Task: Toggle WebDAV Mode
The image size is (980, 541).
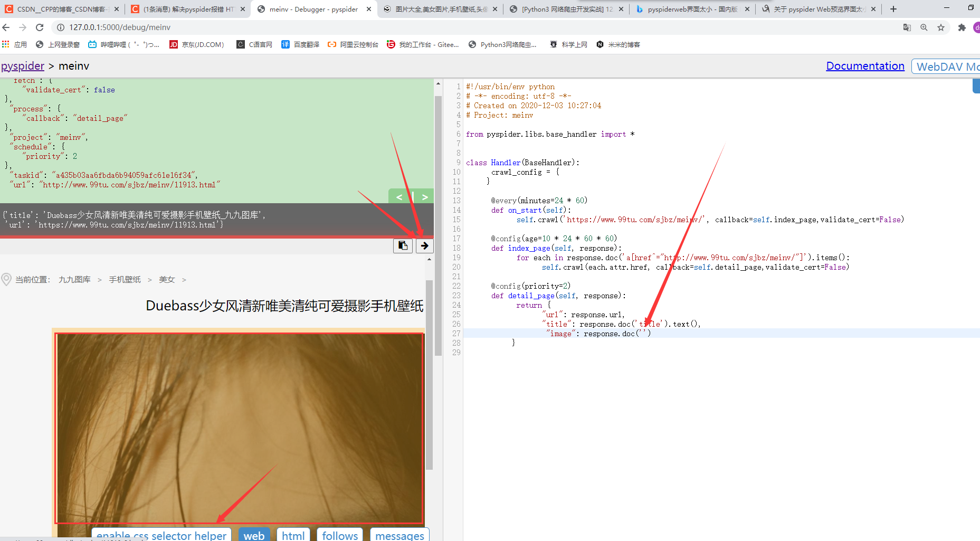Action: tap(950, 66)
